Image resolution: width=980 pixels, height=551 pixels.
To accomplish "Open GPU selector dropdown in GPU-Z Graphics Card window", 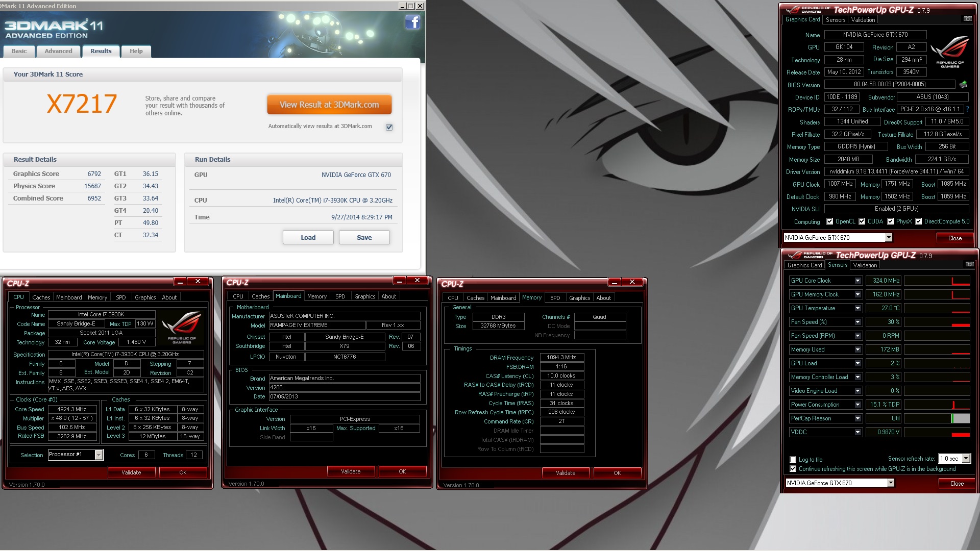I will pyautogui.click(x=889, y=238).
